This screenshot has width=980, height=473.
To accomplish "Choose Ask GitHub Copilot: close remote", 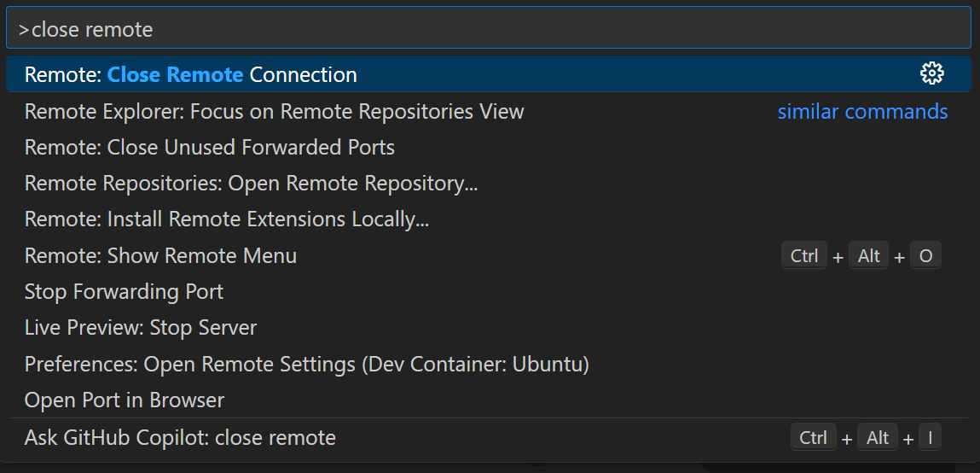I will 181,438.
